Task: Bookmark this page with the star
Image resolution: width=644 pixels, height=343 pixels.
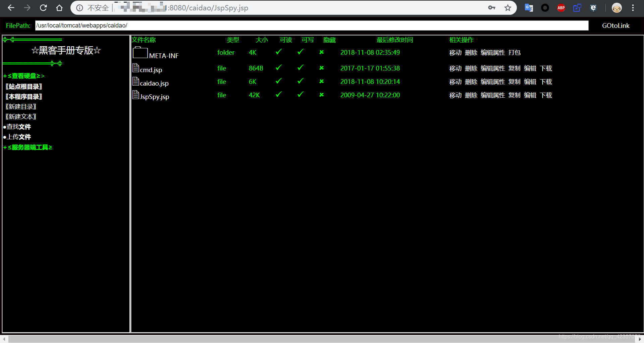Action: pyautogui.click(x=508, y=8)
